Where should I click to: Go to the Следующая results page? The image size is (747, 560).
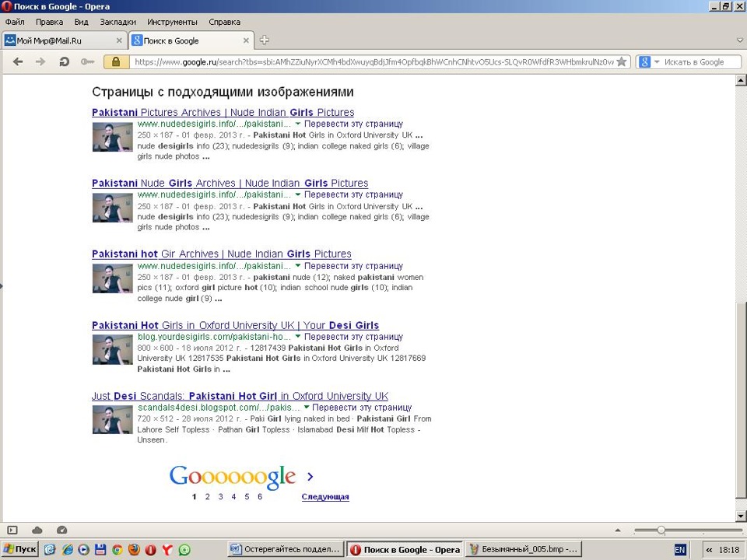click(325, 497)
